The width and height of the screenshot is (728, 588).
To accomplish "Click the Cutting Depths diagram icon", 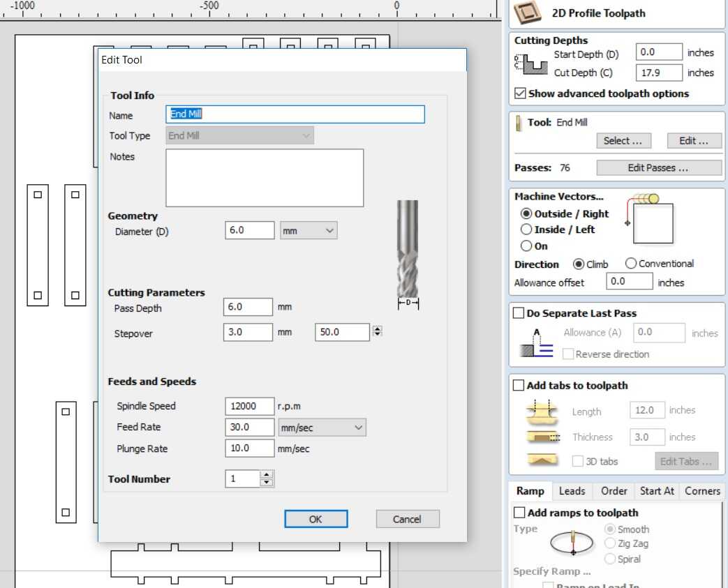I will pos(531,64).
